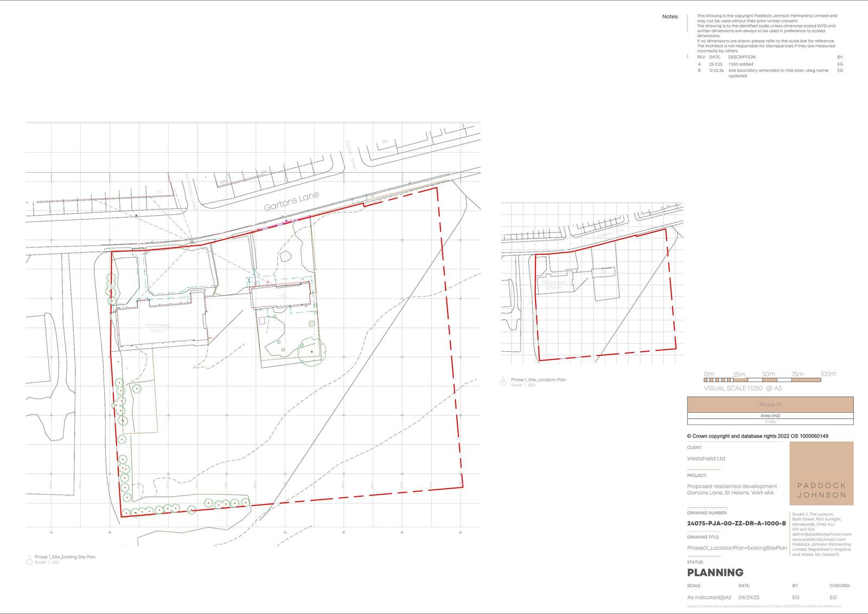Click the PLANNING status text
Image resolution: width=868 pixels, height=614 pixels.
[x=715, y=572]
